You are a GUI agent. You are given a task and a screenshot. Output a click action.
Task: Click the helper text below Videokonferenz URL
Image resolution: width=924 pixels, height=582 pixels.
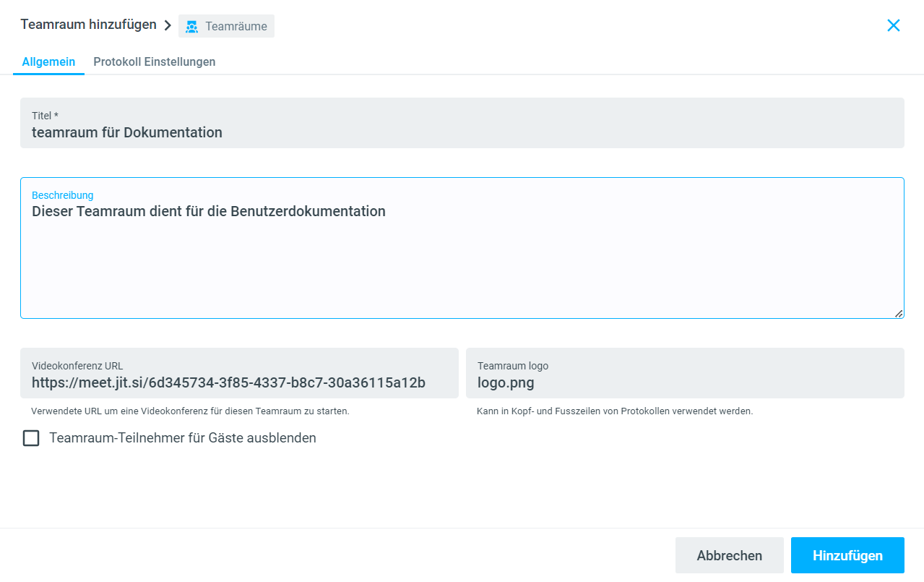click(190, 411)
